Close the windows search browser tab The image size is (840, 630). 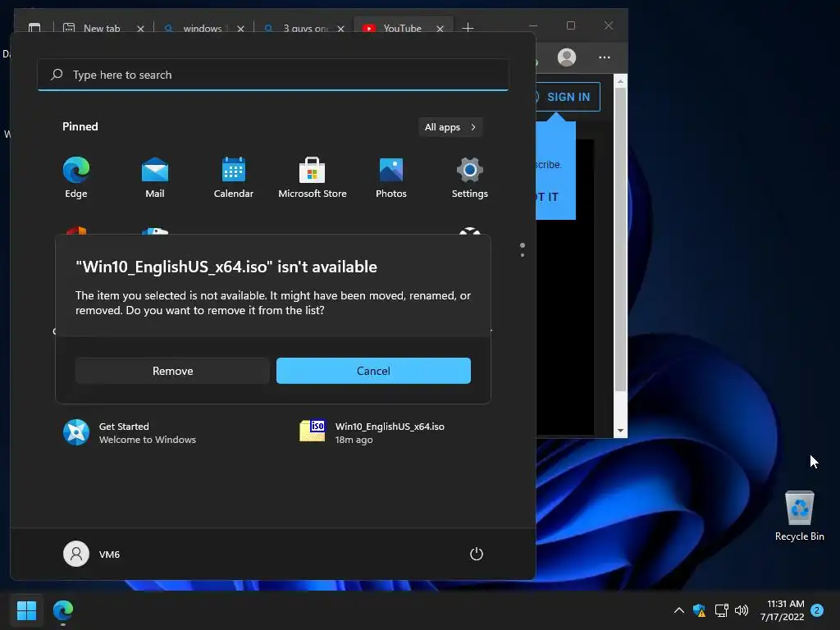point(240,29)
